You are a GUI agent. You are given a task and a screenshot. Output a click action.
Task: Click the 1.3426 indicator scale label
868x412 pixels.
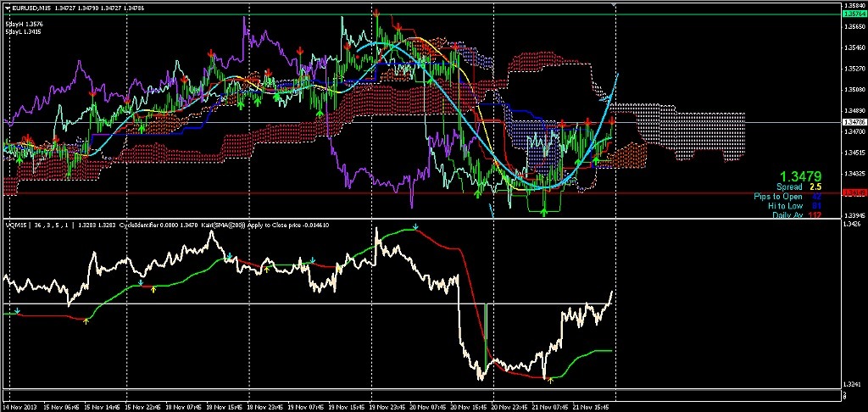[851, 225]
